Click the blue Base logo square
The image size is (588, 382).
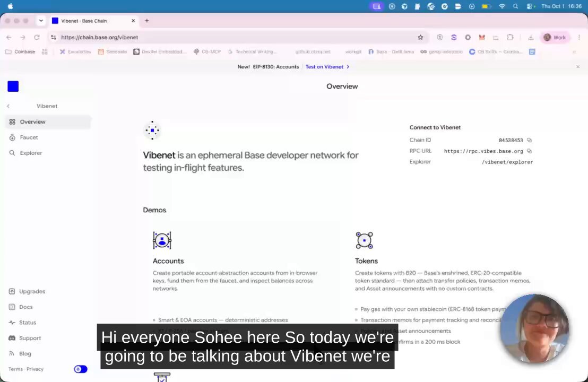coord(13,86)
